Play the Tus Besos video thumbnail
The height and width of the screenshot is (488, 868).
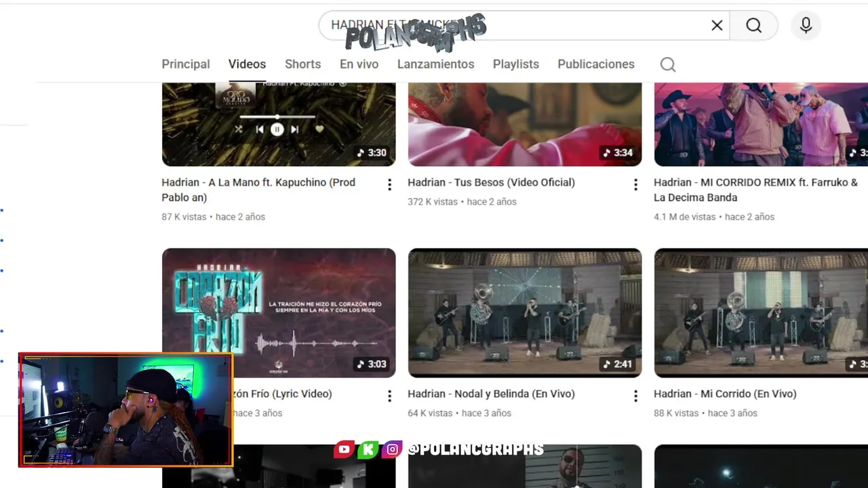[x=525, y=124]
